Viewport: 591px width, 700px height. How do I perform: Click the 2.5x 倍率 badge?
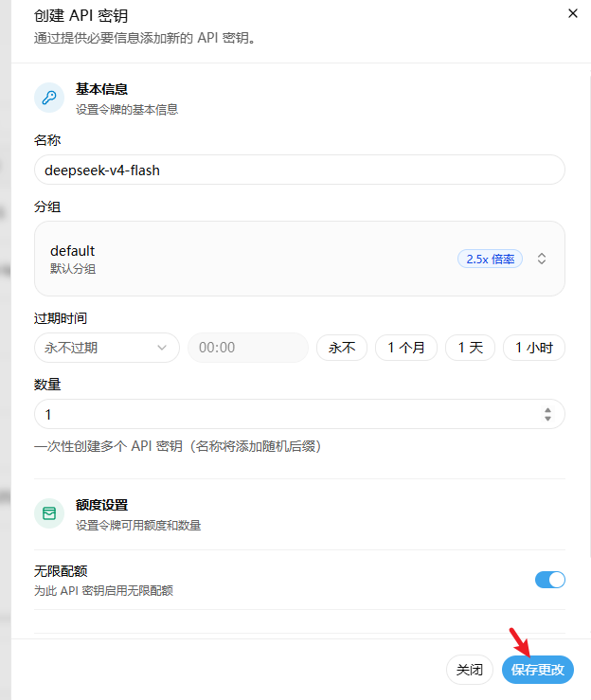point(490,259)
